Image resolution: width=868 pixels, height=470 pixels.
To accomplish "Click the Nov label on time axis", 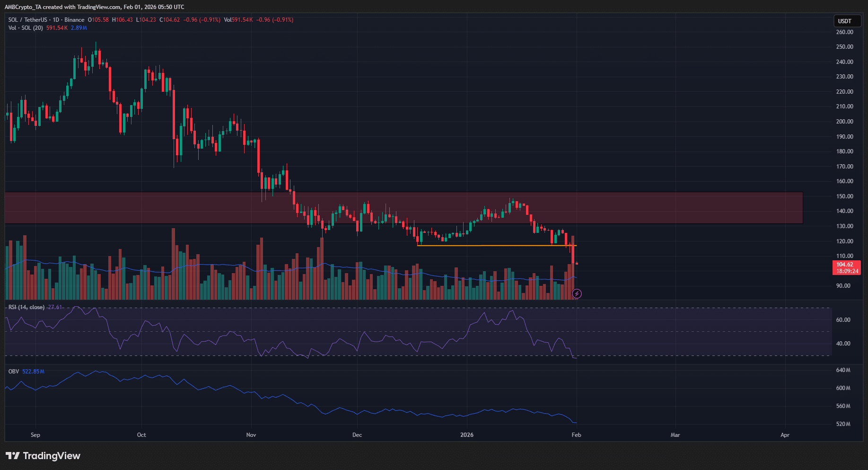I will [x=251, y=435].
